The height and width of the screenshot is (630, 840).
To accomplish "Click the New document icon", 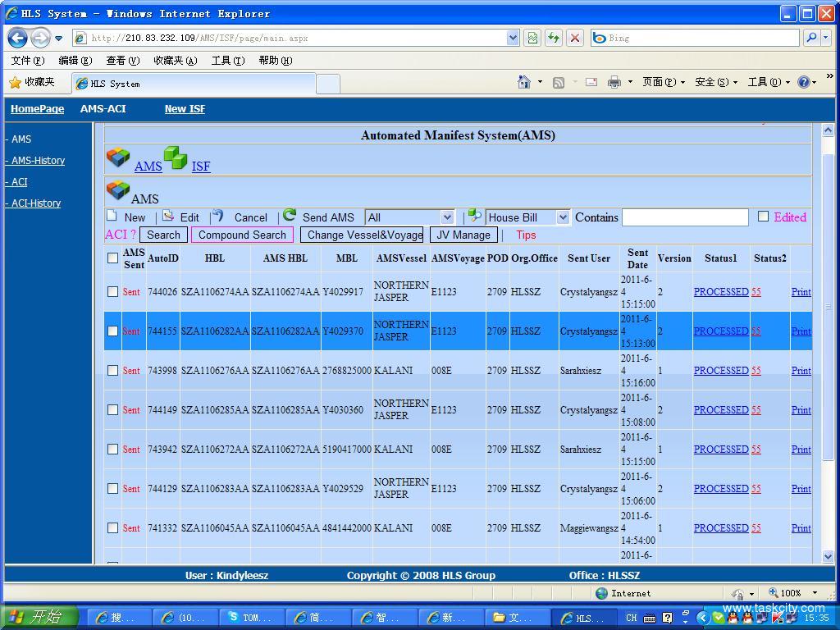I will 112,216.
